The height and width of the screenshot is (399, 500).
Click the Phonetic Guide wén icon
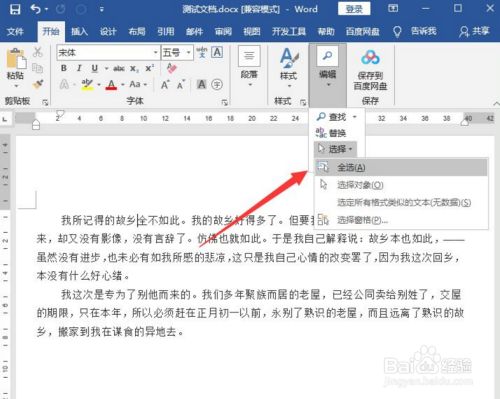coord(202,52)
